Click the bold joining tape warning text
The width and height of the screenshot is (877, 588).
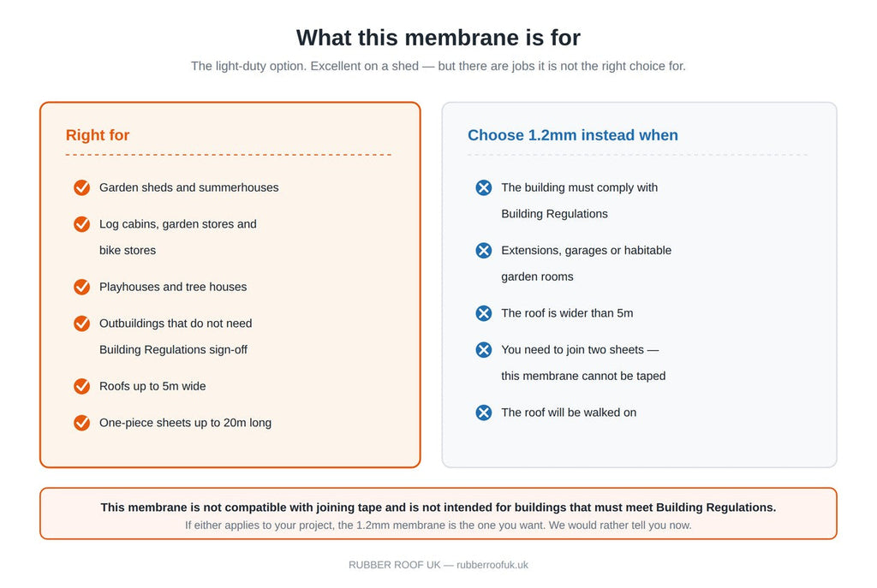click(x=438, y=508)
